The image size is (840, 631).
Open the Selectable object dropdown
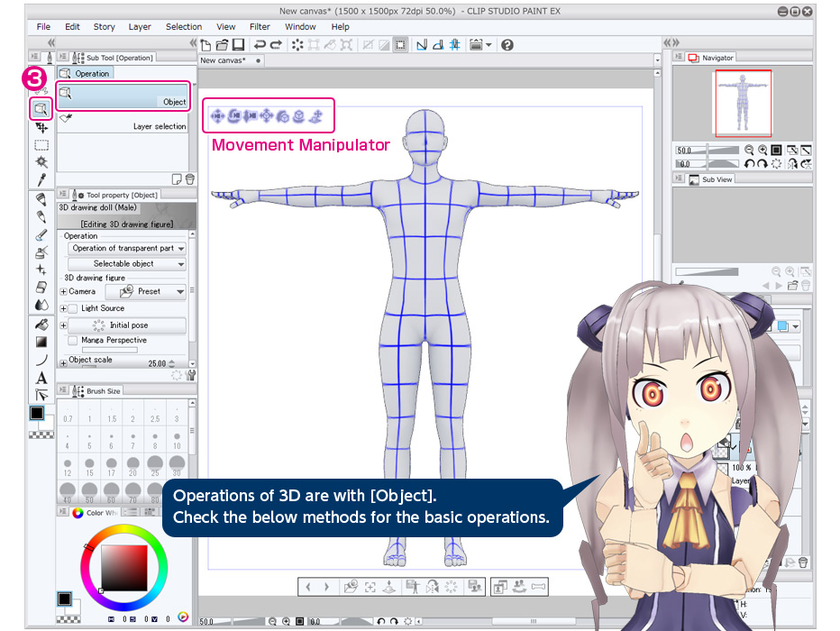click(x=127, y=263)
